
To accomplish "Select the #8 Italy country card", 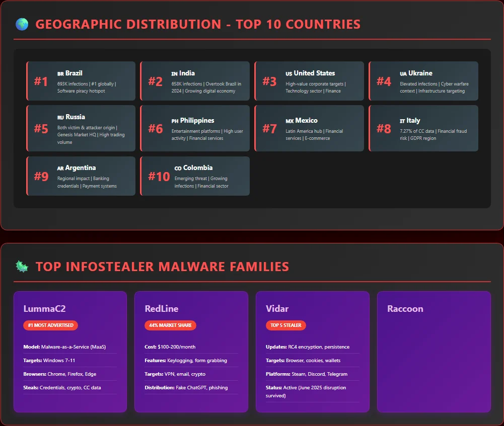I will pos(423,128).
